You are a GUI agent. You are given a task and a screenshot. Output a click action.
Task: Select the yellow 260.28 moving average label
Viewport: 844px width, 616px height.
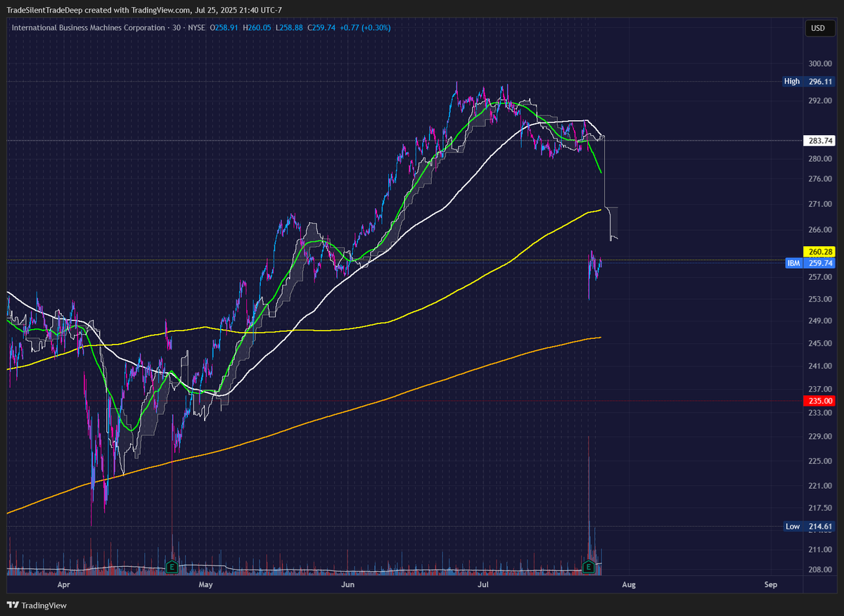(819, 252)
